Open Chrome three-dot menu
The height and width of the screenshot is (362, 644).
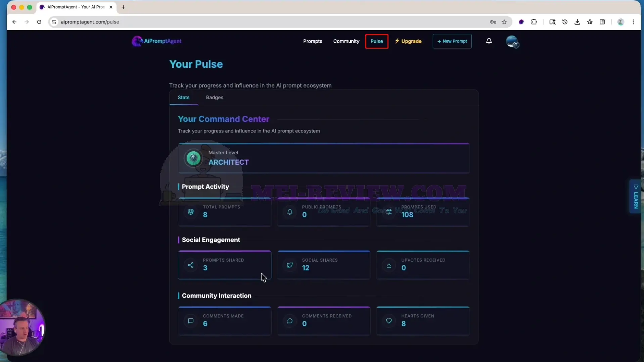tap(633, 22)
